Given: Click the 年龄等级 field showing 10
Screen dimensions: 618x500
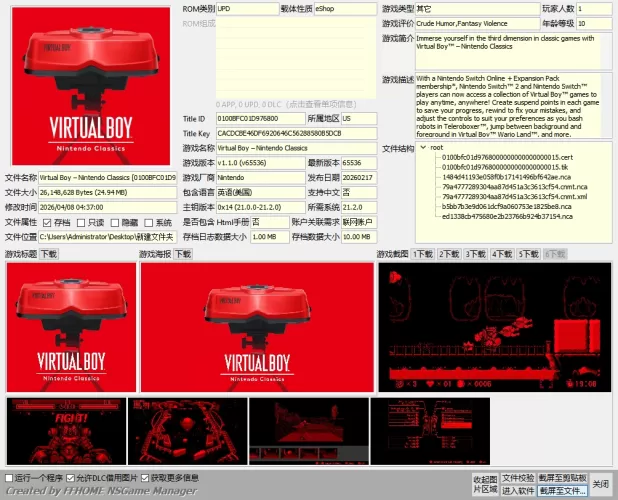Looking at the screenshot, I should tap(594, 24).
